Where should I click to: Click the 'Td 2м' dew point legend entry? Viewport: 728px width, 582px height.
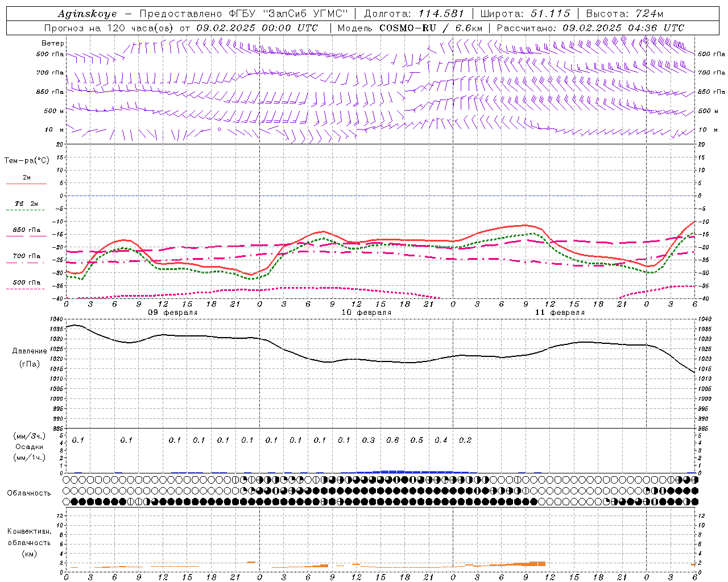pos(26,203)
